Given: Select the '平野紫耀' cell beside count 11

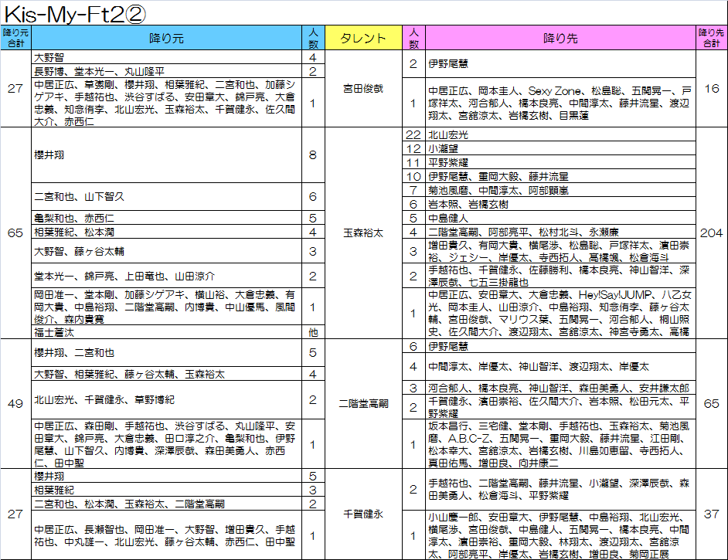Looking at the screenshot, I should click(x=560, y=162).
